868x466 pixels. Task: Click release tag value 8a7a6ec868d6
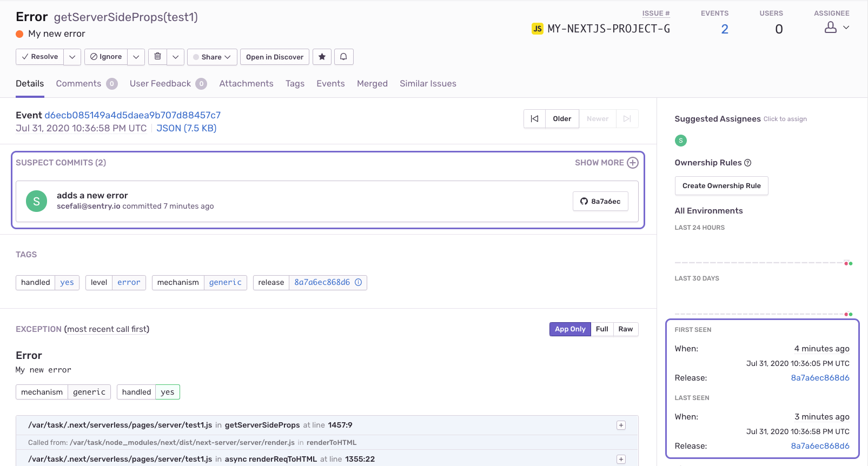point(322,283)
